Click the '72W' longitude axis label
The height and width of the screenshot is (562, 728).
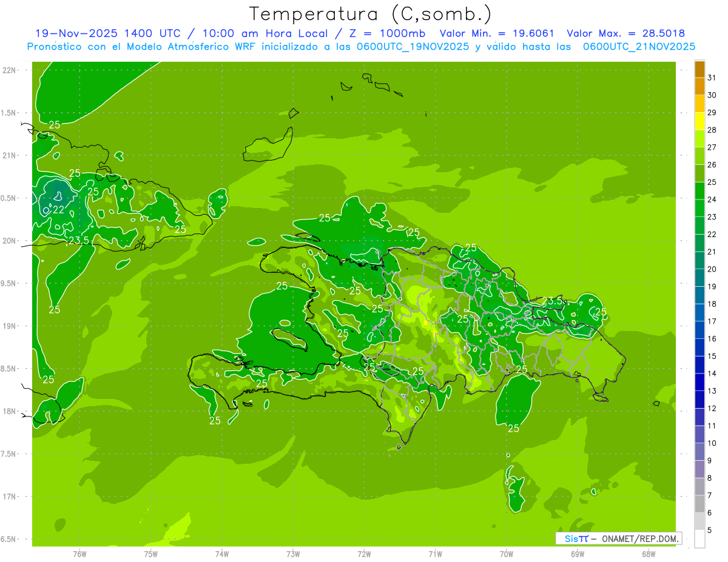pos(365,554)
